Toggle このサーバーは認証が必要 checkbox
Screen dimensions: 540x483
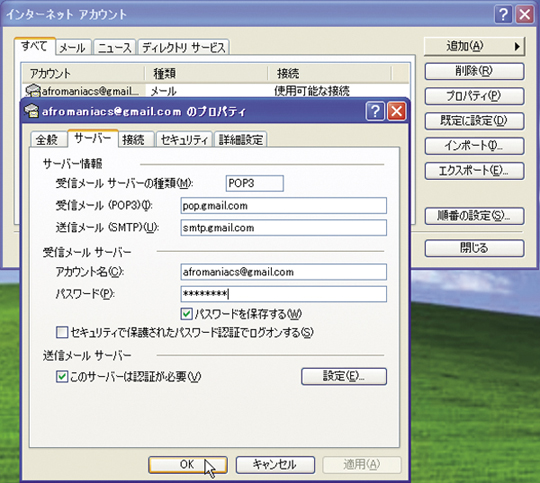click(x=62, y=377)
